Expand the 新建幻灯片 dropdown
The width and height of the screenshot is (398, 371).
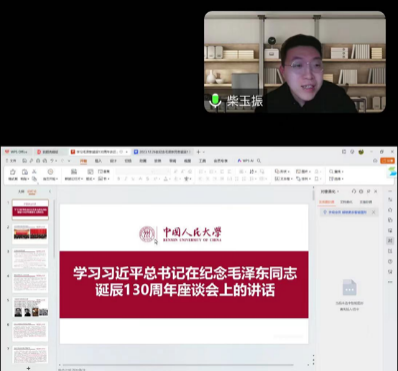pyautogui.click(x=74, y=179)
